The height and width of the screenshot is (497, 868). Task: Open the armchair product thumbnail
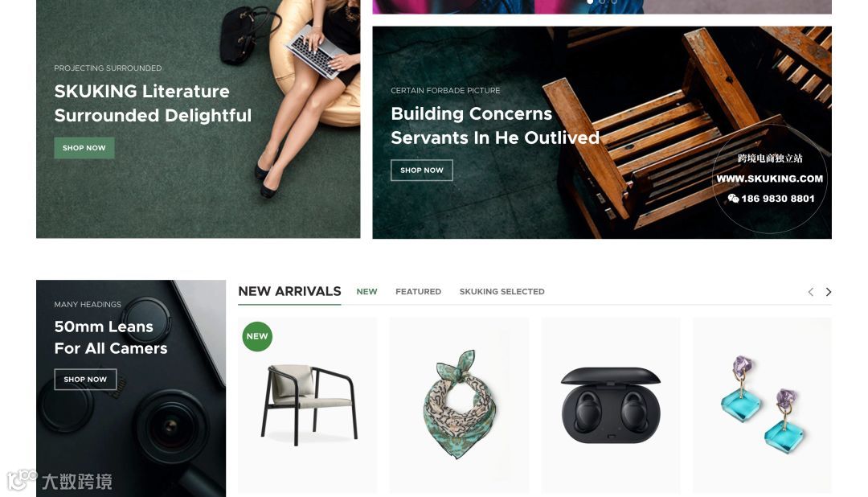coord(308,405)
